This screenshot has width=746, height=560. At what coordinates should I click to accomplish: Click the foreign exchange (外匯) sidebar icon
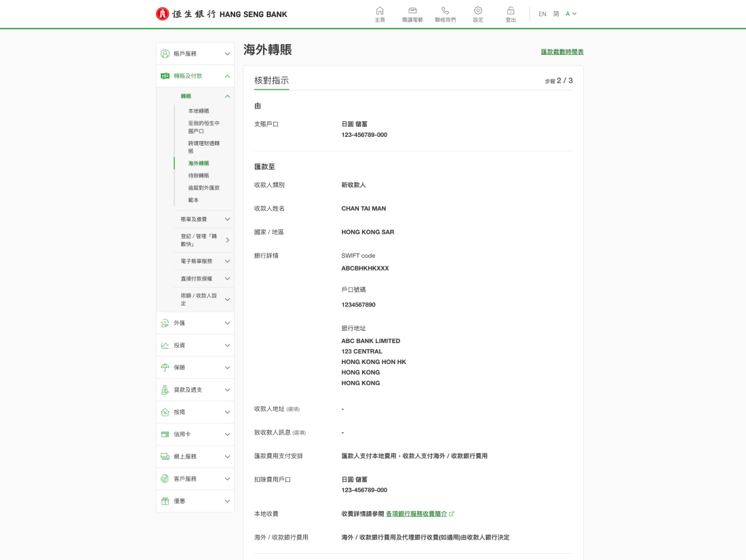(165, 323)
